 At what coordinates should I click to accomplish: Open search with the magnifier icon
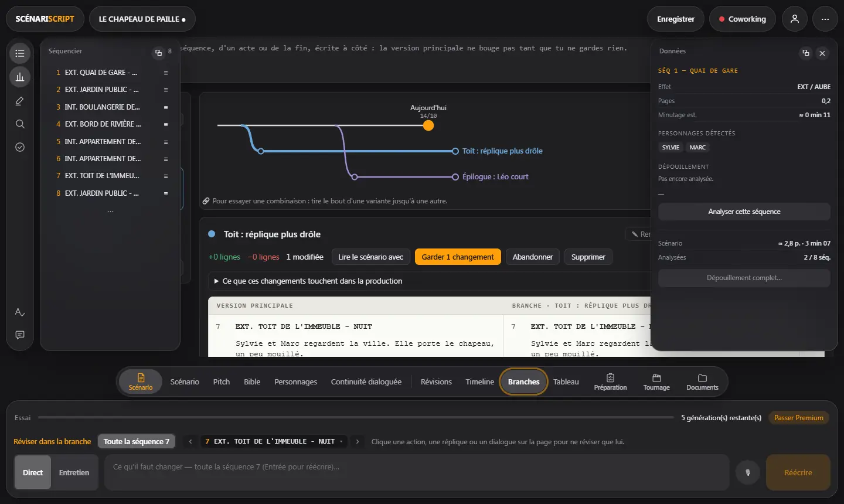(20, 124)
